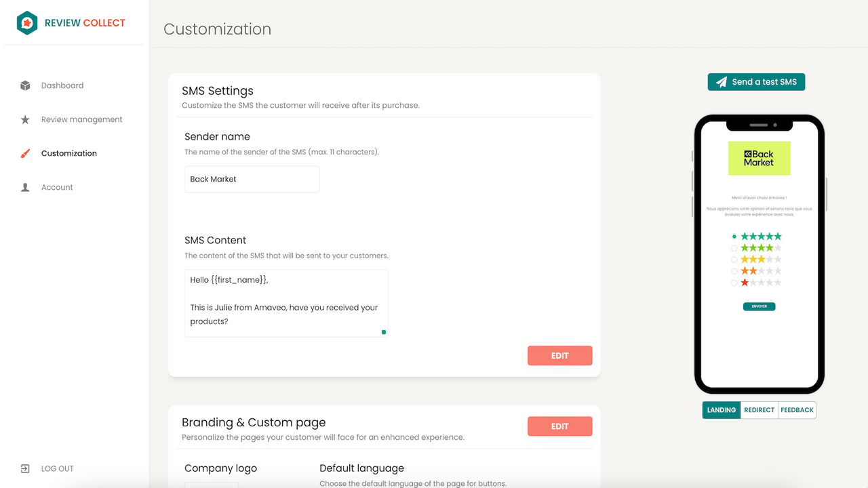Select the one-star rating radio button
Viewport: 868px width, 488px height.
[x=734, y=283]
